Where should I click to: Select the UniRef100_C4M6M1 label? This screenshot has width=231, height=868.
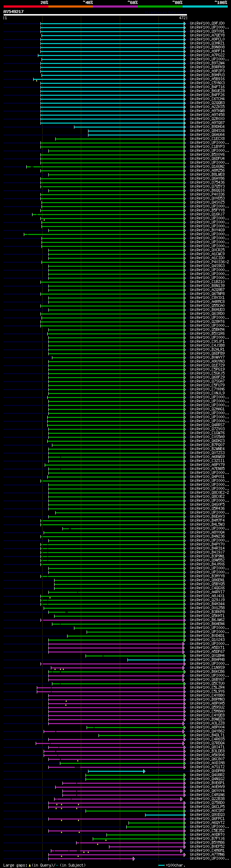[207, 851]
